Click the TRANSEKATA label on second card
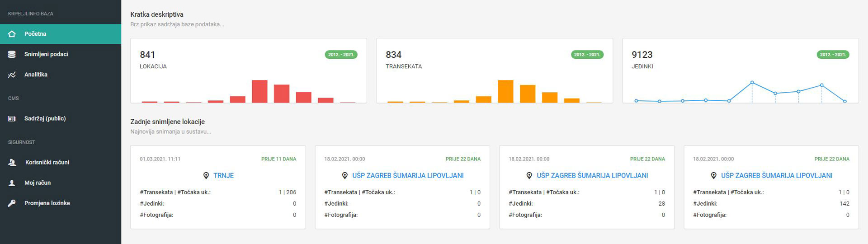This screenshot has width=868, height=244. click(x=404, y=66)
